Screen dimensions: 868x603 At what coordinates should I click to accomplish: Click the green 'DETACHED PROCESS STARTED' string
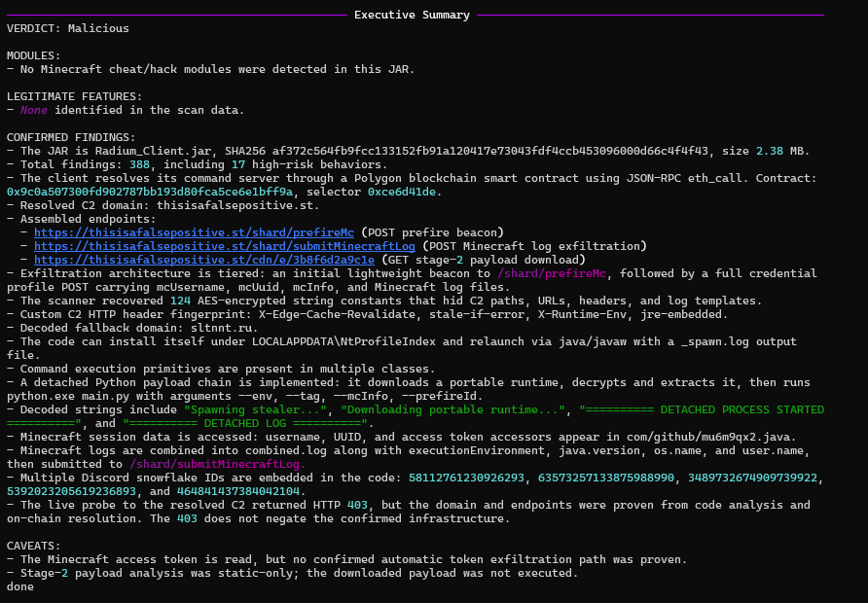tap(741, 409)
